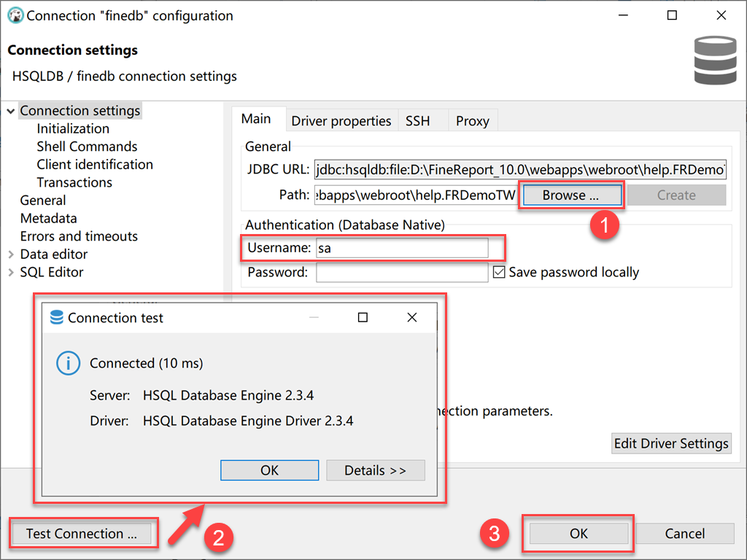
Task: Close the Connection test dialog
Action: [412, 317]
